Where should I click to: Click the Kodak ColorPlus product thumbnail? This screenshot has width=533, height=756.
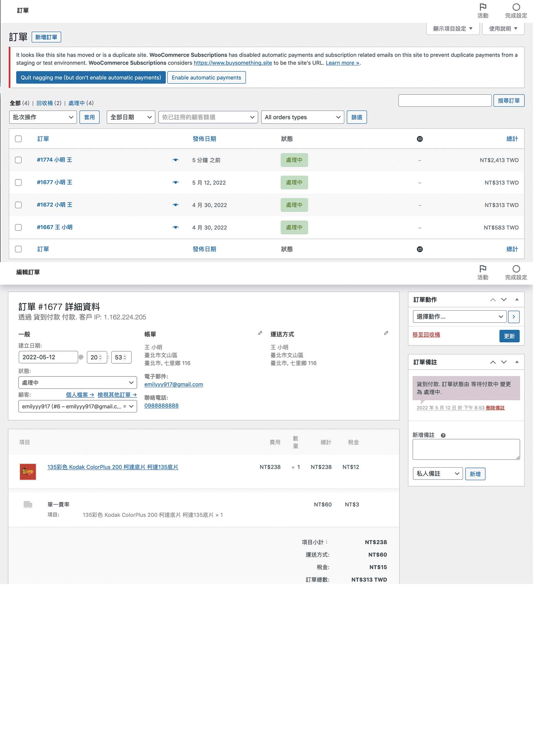(x=28, y=472)
